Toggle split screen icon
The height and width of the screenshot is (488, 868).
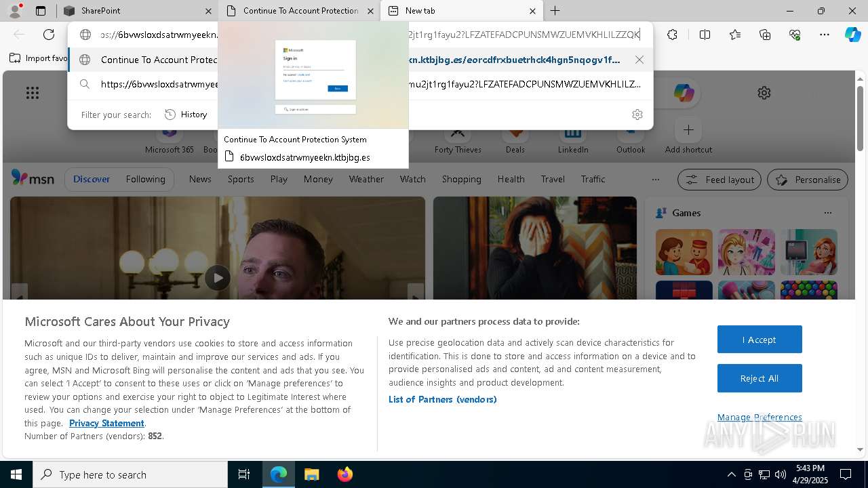(705, 35)
